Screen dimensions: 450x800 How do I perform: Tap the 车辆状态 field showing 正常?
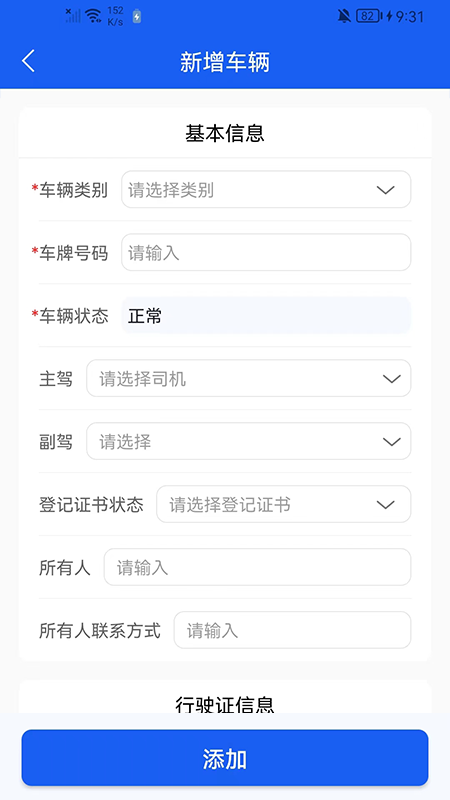pos(266,315)
